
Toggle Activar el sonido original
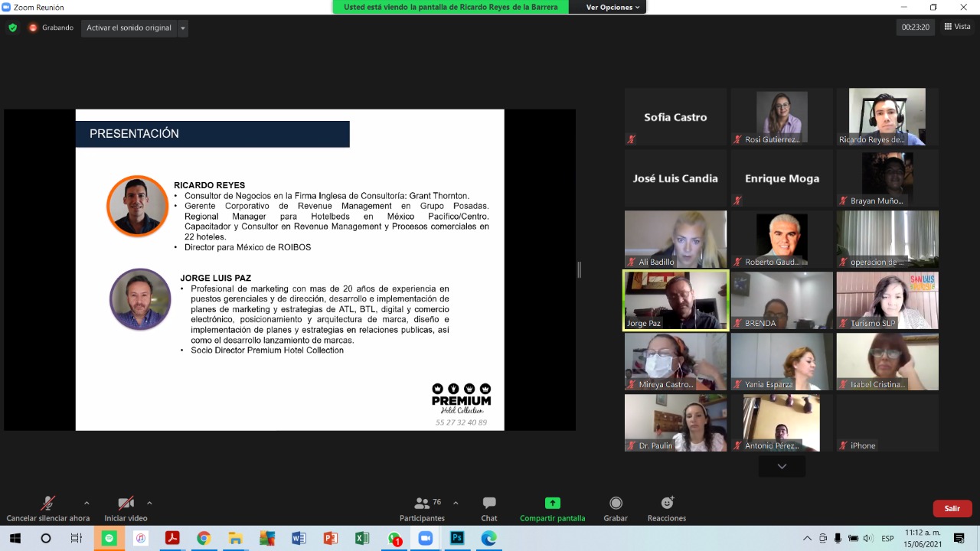pyautogui.click(x=129, y=28)
